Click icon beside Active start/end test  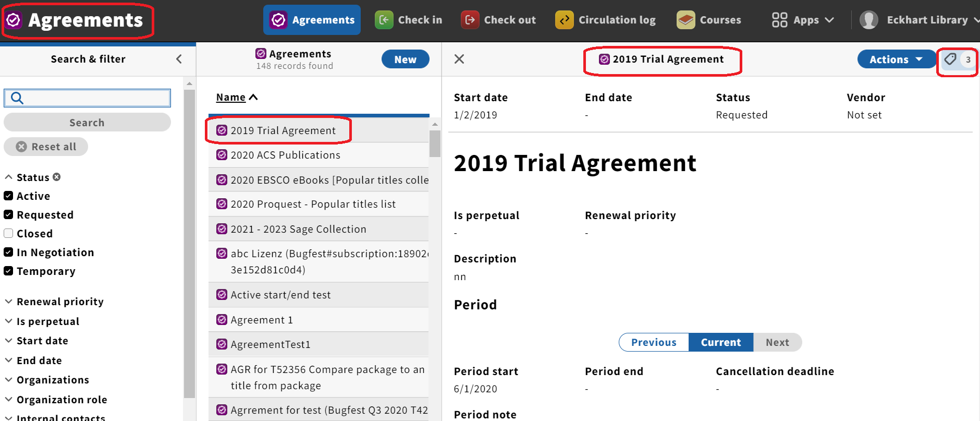point(222,295)
